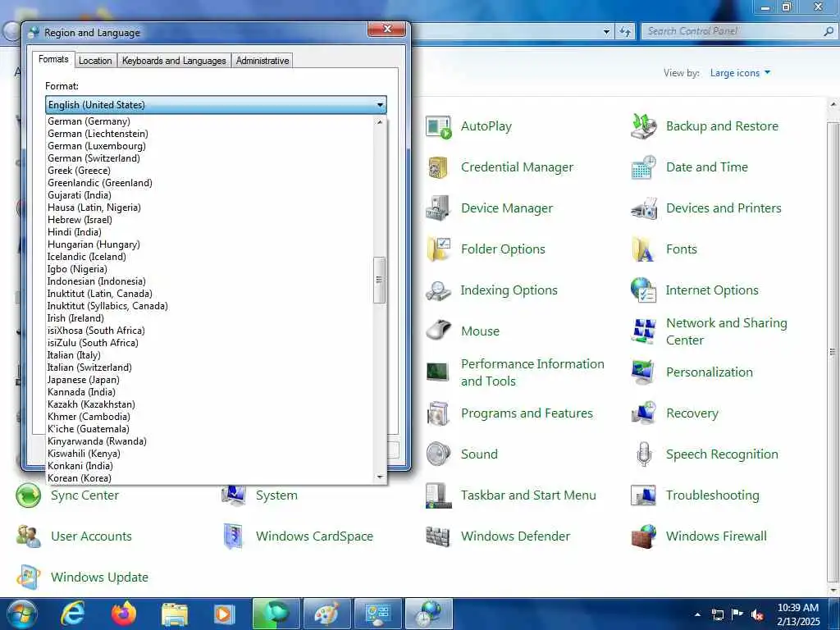Open the Sync Center icon
The height and width of the screenshot is (630, 840).
pos(29,495)
